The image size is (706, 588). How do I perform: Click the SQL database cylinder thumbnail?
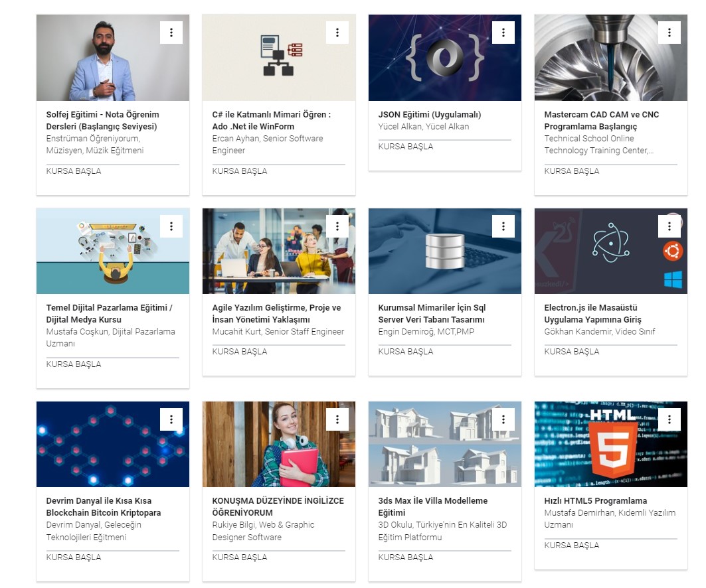445,251
